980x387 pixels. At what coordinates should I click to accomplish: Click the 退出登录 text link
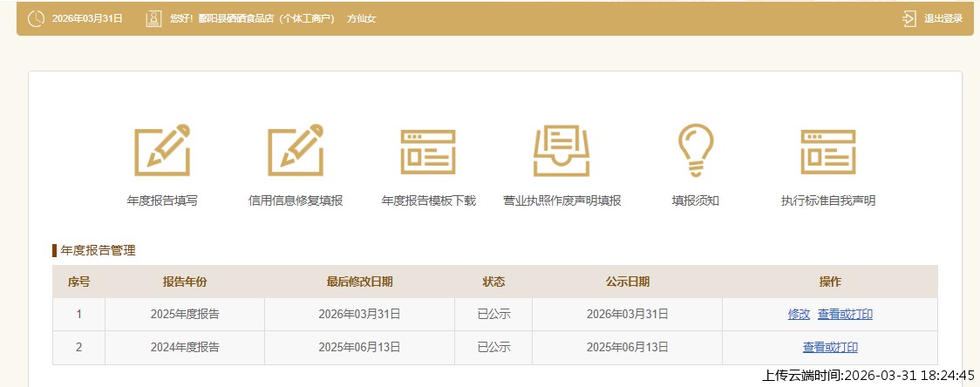943,18
